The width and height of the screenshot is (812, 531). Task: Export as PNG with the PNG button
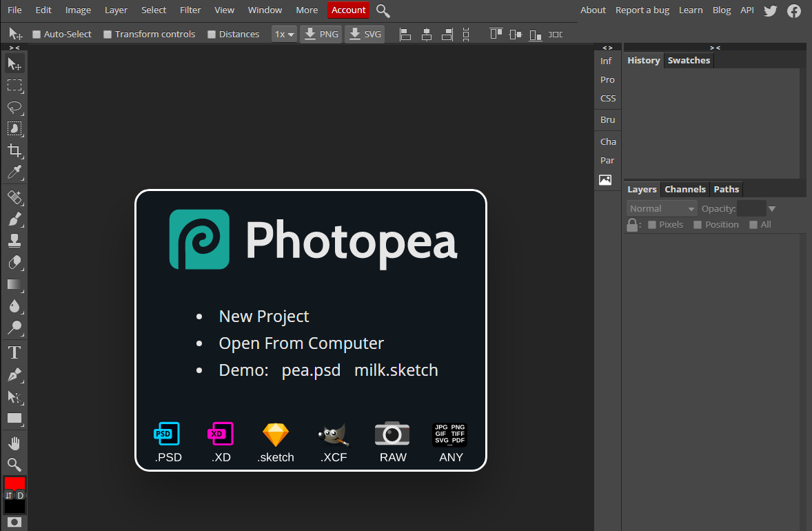pyautogui.click(x=321, y=34)
